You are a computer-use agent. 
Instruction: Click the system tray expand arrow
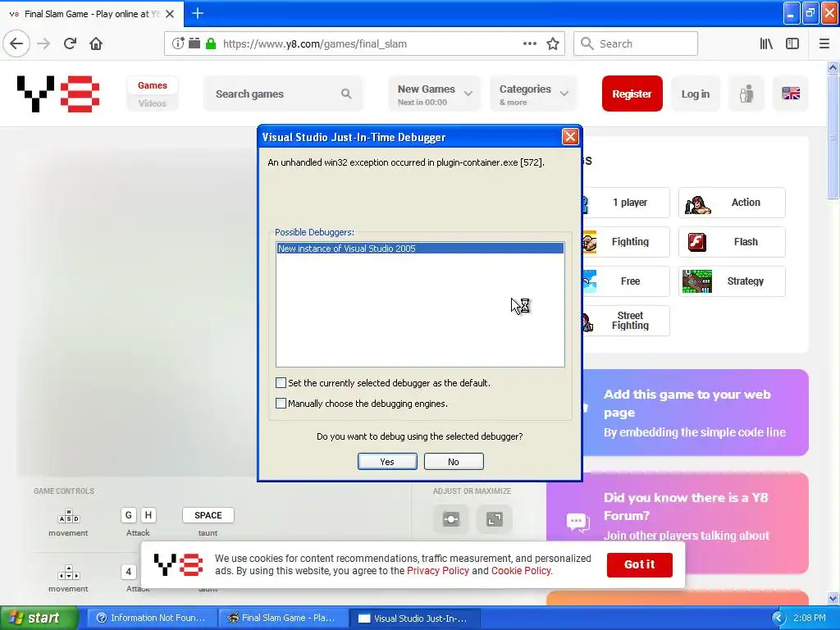click(778, 619)
